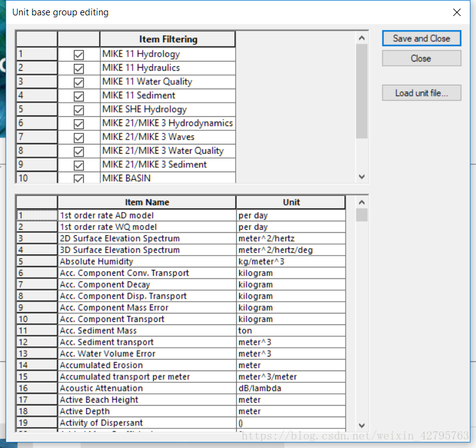This screenshot has height=448, width=476.
Task: Click the meter^2/hertz unit cell
Action: point(291,238)
